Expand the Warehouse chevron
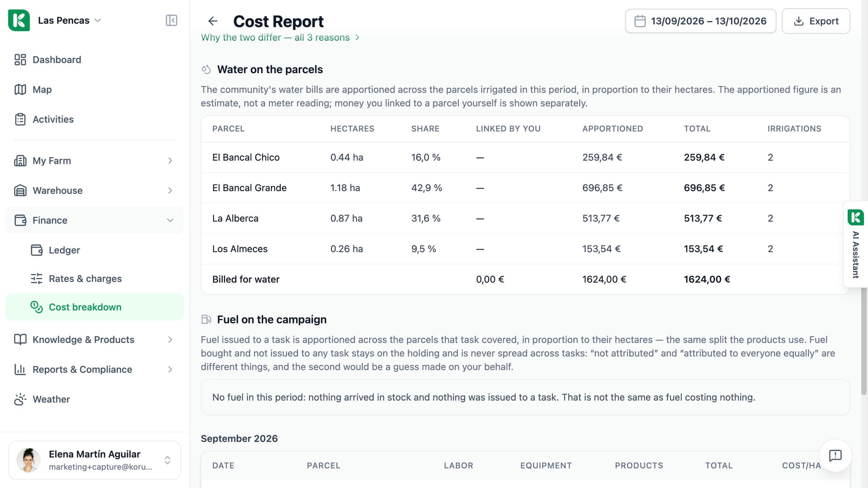The height and width of the screenshot is (488, 868). [x=170, y=191]
